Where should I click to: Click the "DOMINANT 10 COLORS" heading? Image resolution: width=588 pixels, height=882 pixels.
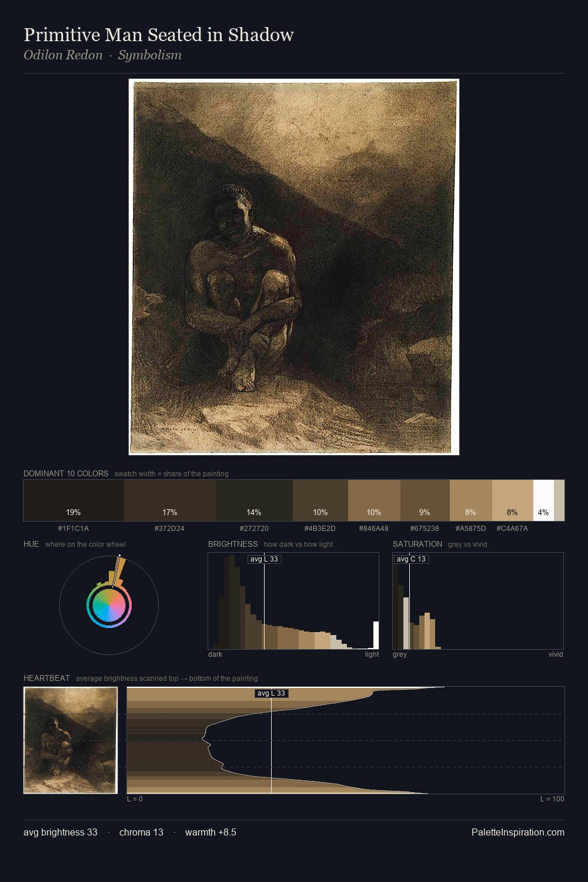[66, 473]
